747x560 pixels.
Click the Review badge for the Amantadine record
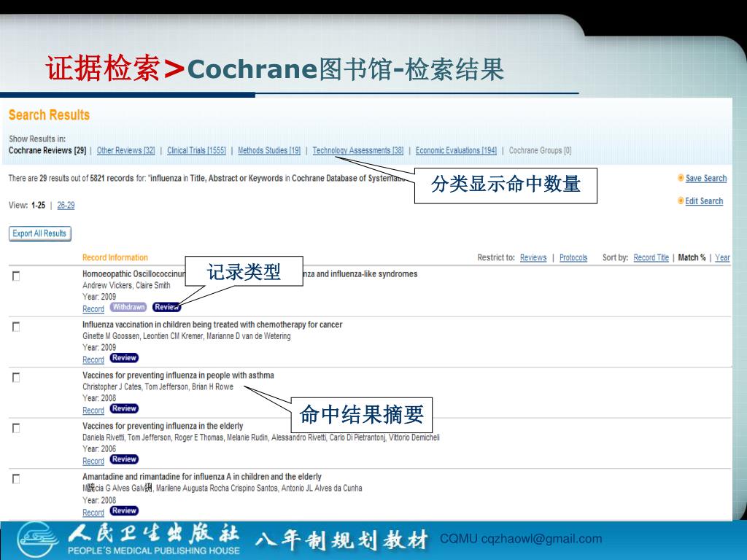click(124, 510)
